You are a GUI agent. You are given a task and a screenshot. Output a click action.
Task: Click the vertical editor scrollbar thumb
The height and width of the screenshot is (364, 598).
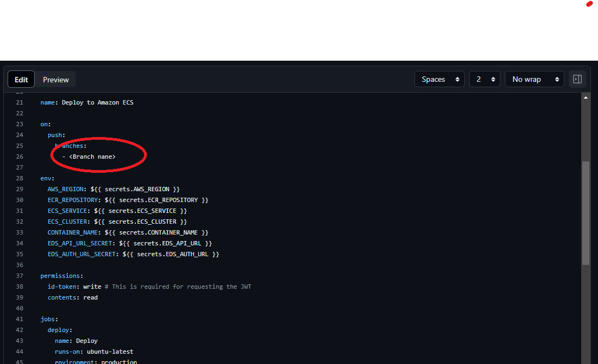click(586, 211)
